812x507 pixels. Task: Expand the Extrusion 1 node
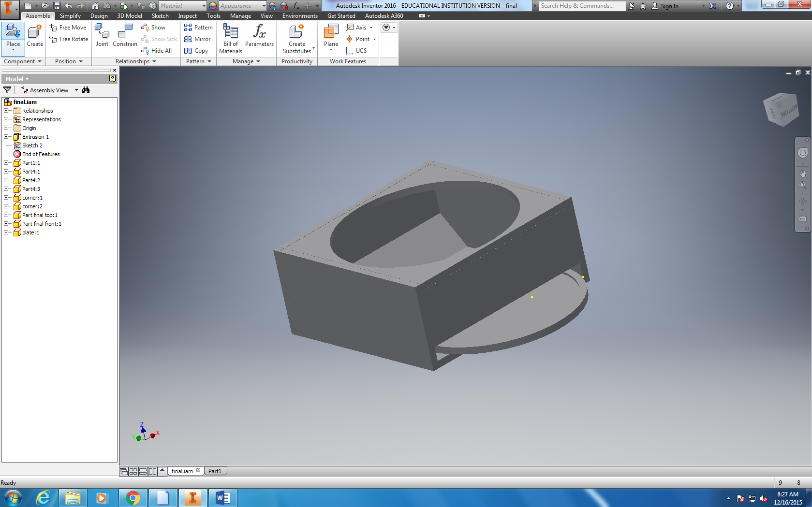click(x=7, y=137)
